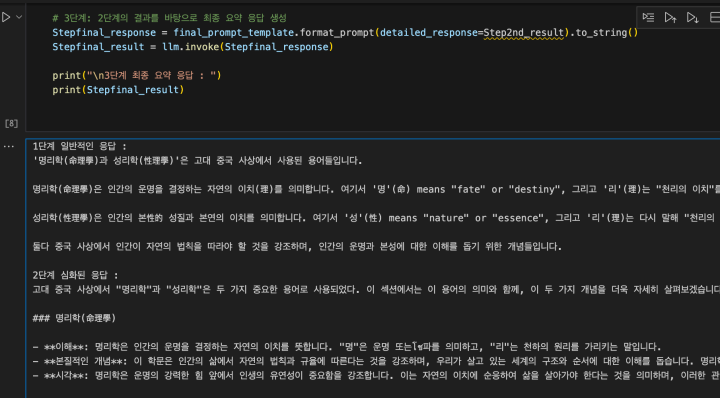This screenshot has width=720, height=398.
Task: Click the '**본질적인 개념**' bullet line
Action: click(x=376, y=361)
